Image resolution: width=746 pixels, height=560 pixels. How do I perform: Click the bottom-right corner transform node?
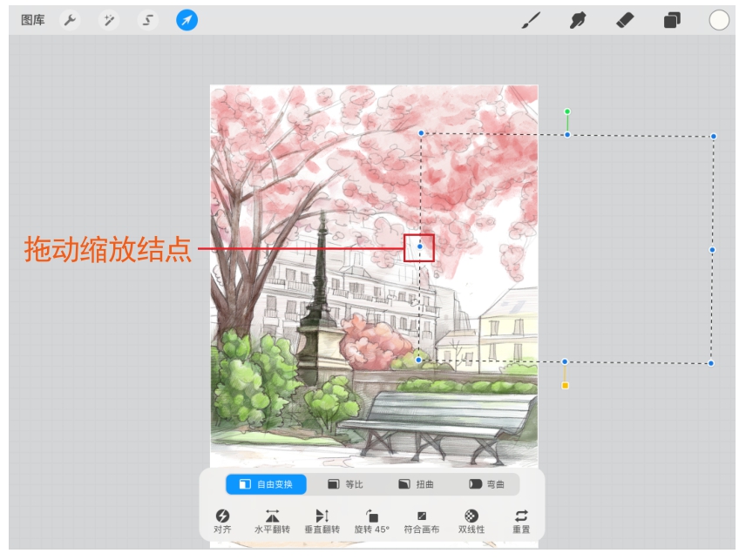coord(711,363)
